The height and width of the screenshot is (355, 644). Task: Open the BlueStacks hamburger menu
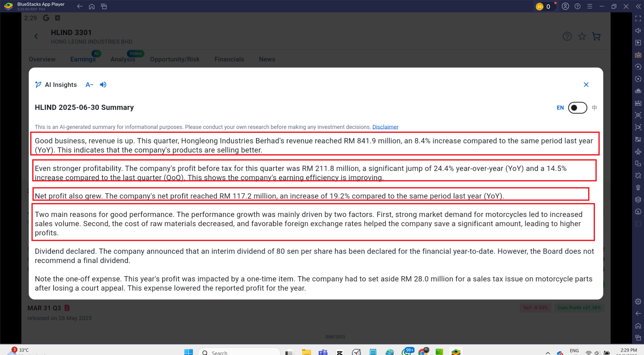coord(590,6)
